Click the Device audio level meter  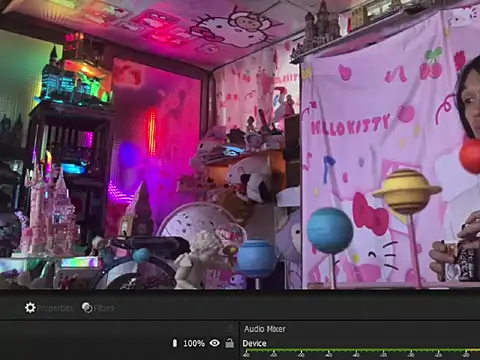(x=361, y=351)
